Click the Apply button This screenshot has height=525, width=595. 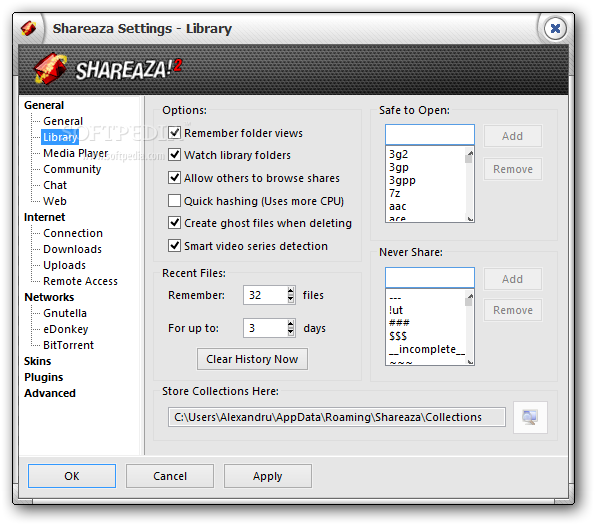coord(268,476)
